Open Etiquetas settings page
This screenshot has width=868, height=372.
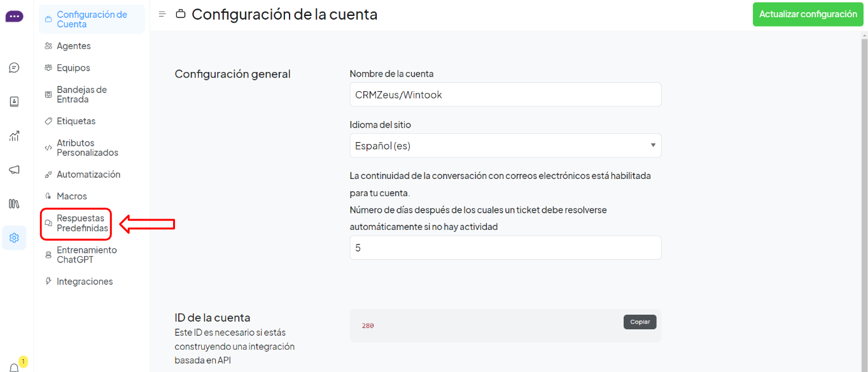click(76, 121)
